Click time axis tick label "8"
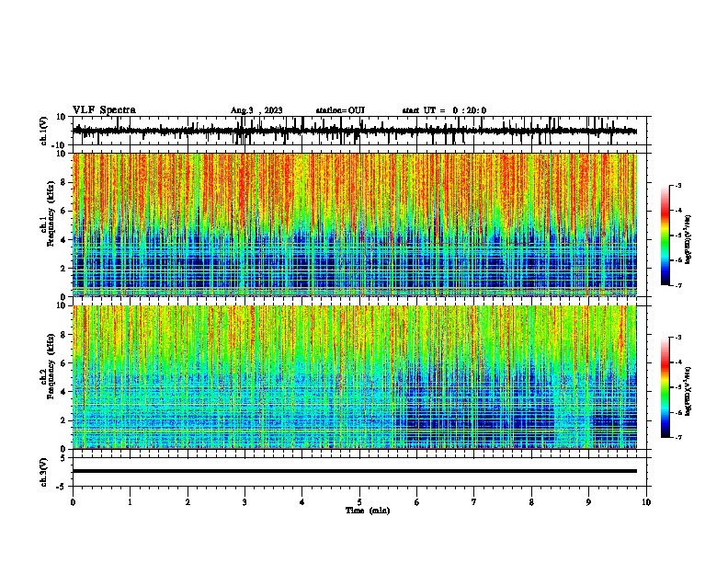Screen dimensions: 728x563 coord(531,502)
